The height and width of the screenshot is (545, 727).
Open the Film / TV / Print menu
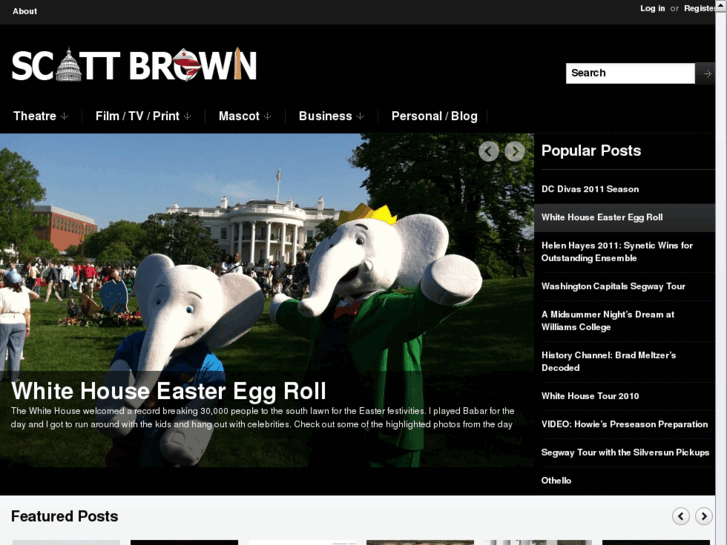137,116
